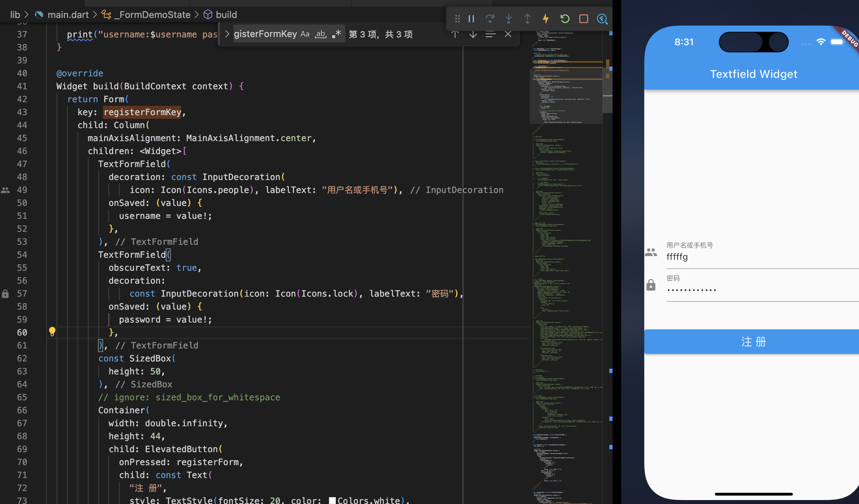The height and width of the screenshot is (504, 859).
Task: Go to next find match arrow
Action: click(x=473, y=34)
